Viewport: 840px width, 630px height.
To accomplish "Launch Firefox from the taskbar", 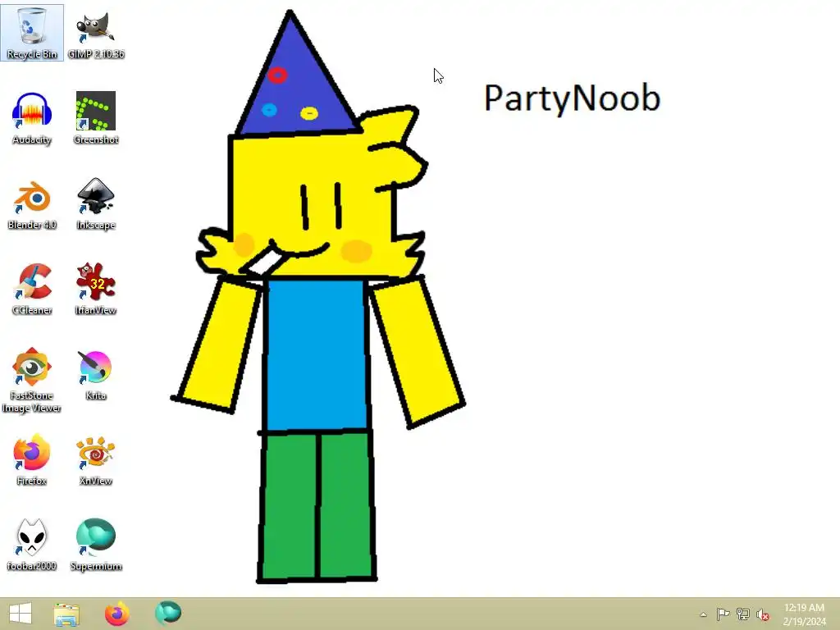I will coord(116,614).
